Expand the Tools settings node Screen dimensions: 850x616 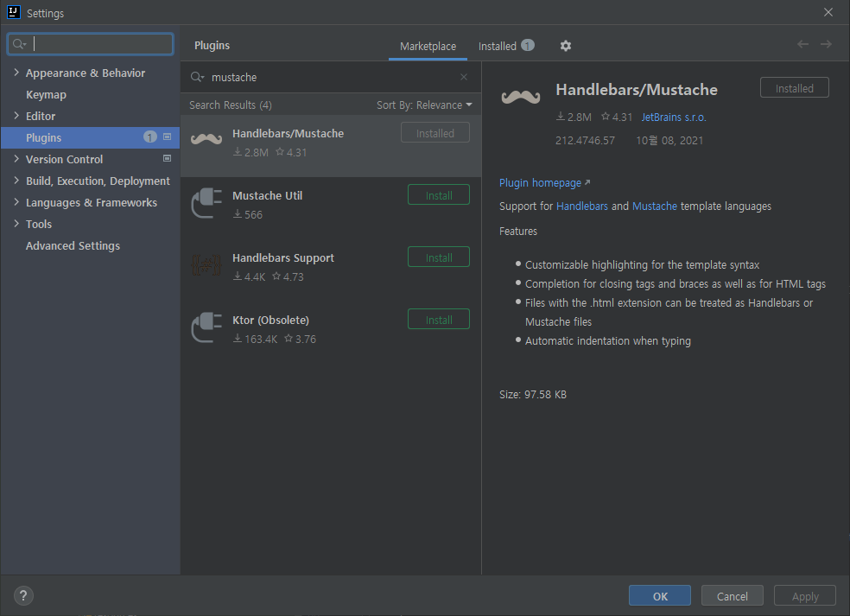[16, 224]
